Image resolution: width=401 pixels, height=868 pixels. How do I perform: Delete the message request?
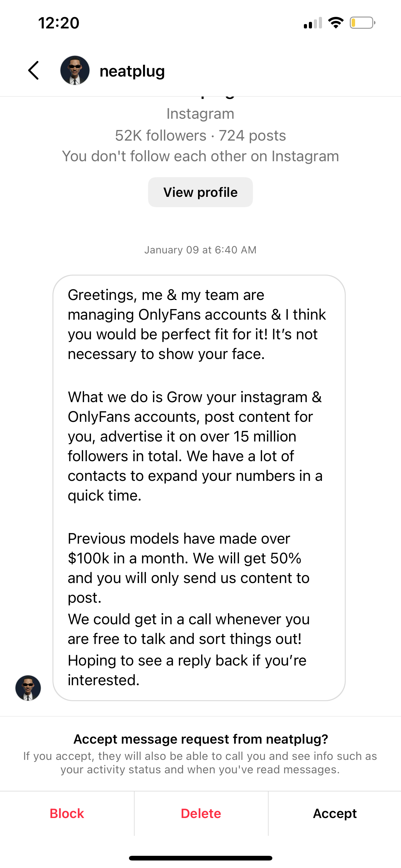pos(201,813)
